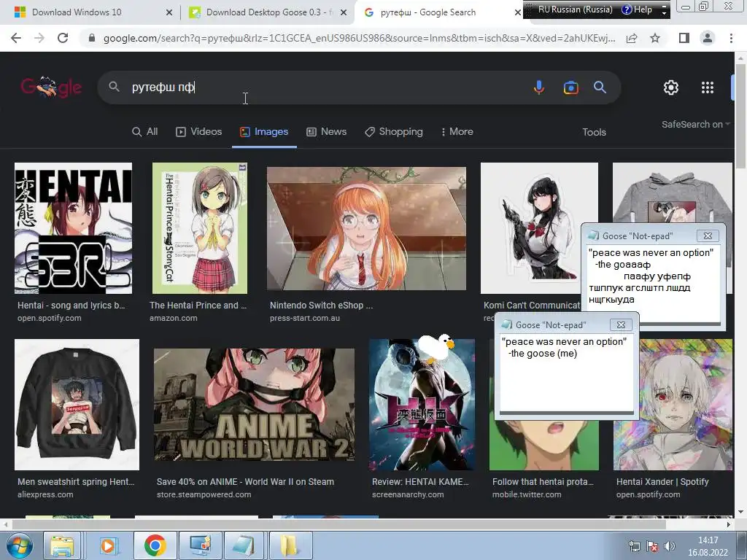Image resolution: width=747 pixels, height=560 pixels.
Task: Close Download Windows 10 tab
Action: [169, 12]
